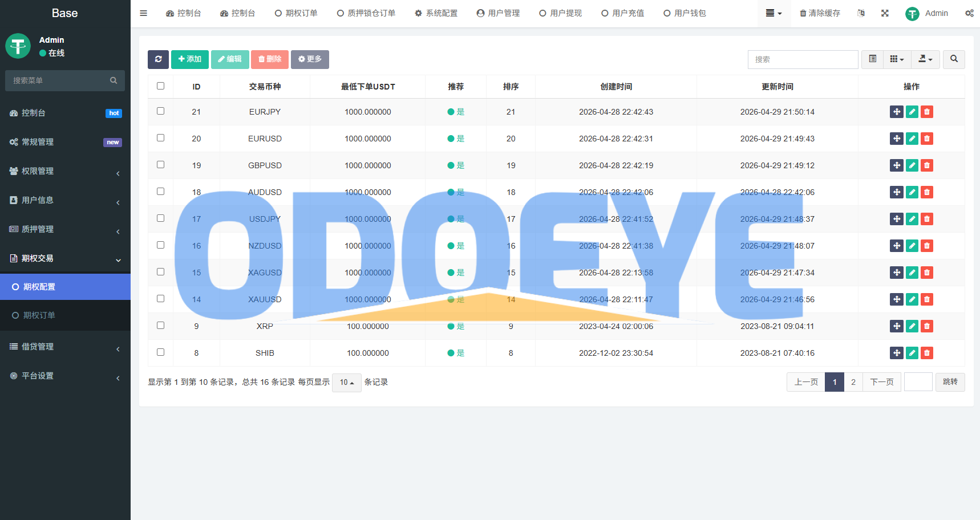Expand the 质押管理 sidebar menu
980x520 pixels.
click(65, 229)
